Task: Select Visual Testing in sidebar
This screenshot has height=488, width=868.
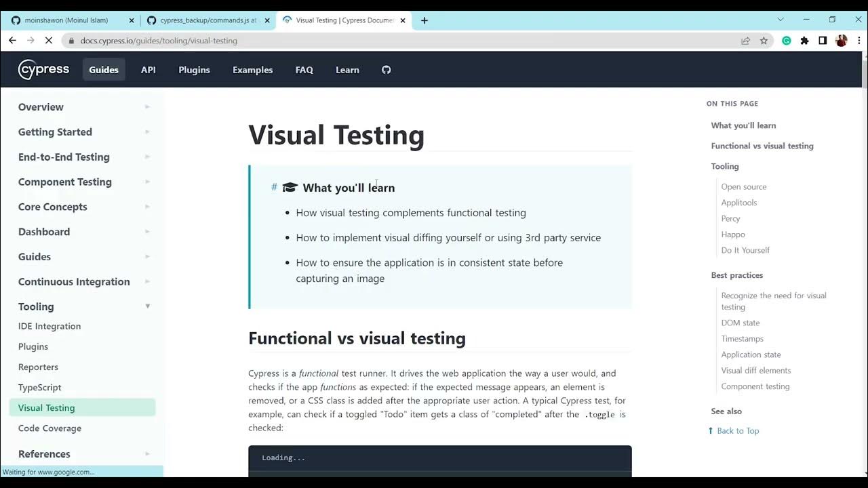Action: tap(82, 407)
